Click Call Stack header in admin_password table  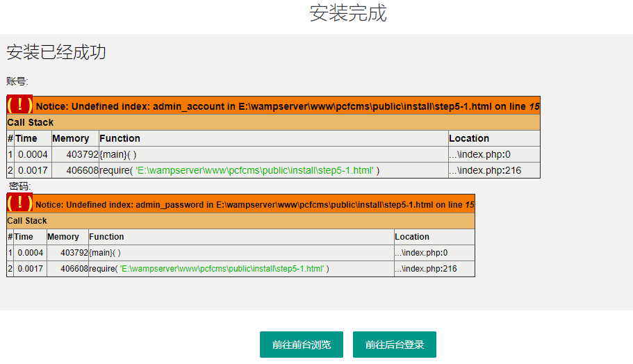click(27, 221)
